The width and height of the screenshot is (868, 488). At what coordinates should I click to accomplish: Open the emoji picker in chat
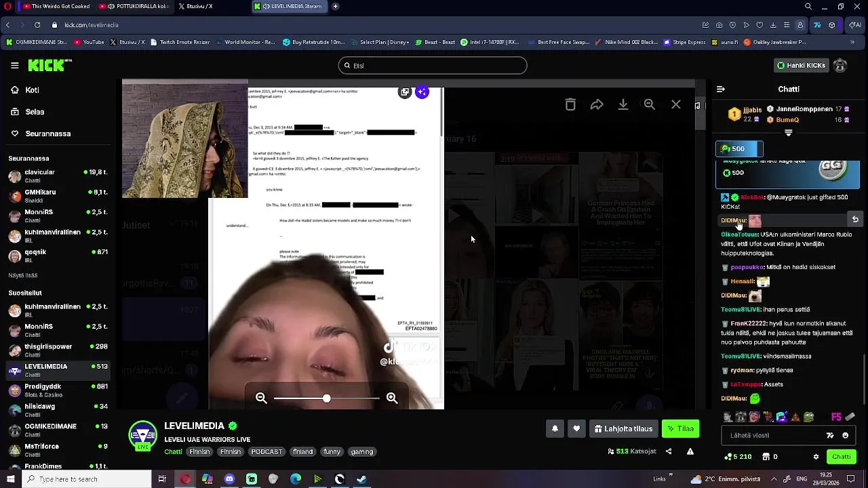point(845,436)
